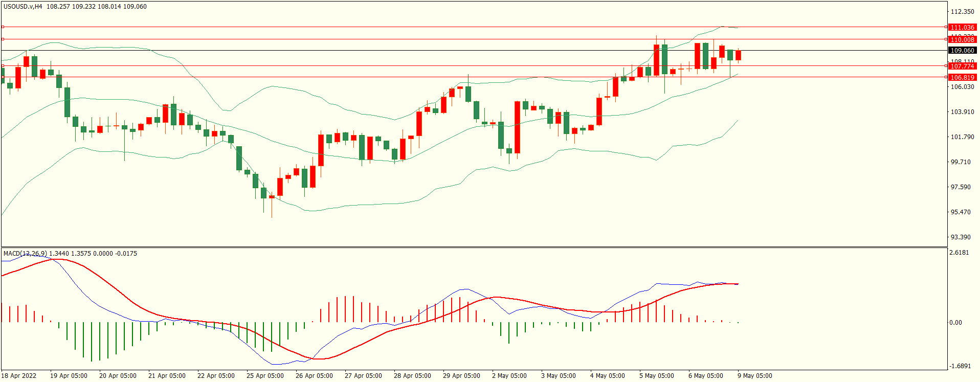
Task: Click the 99.710 price axis value
Action: pos(961,162)
